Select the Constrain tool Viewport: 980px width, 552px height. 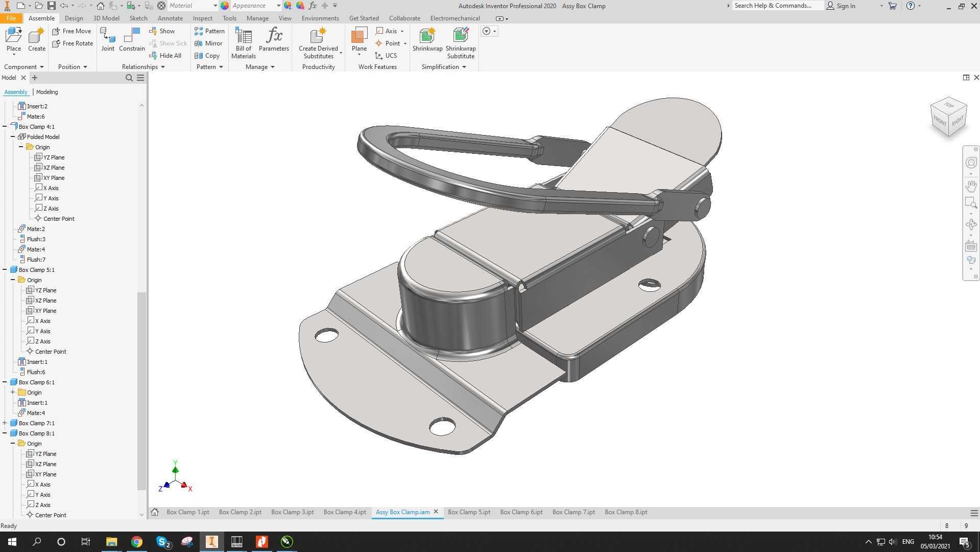pyautogui.click(x=132, y=40)
